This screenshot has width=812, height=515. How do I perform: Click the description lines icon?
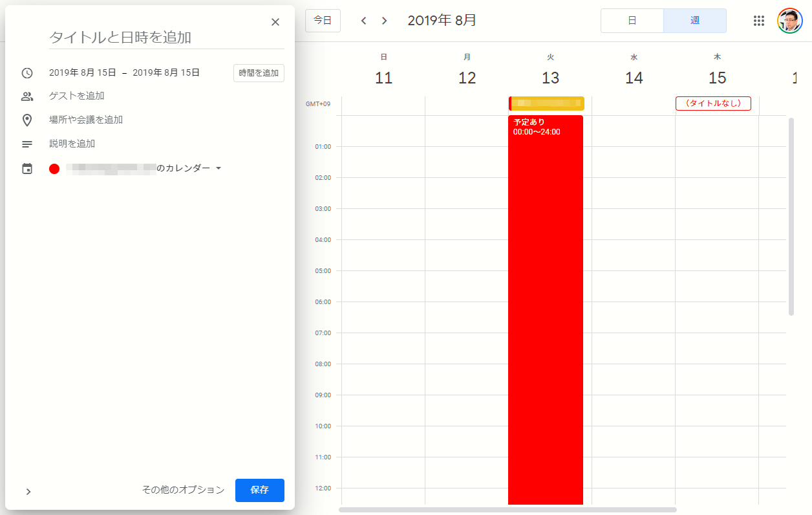(x=27, y=144)
